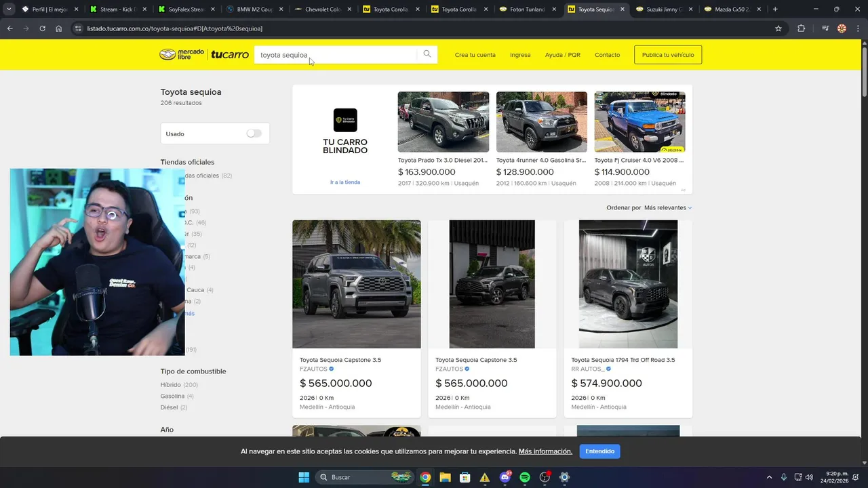Click the search magnifier icon in TuCarro header
This screenshot has height=488, width=868.
point(427,54)
